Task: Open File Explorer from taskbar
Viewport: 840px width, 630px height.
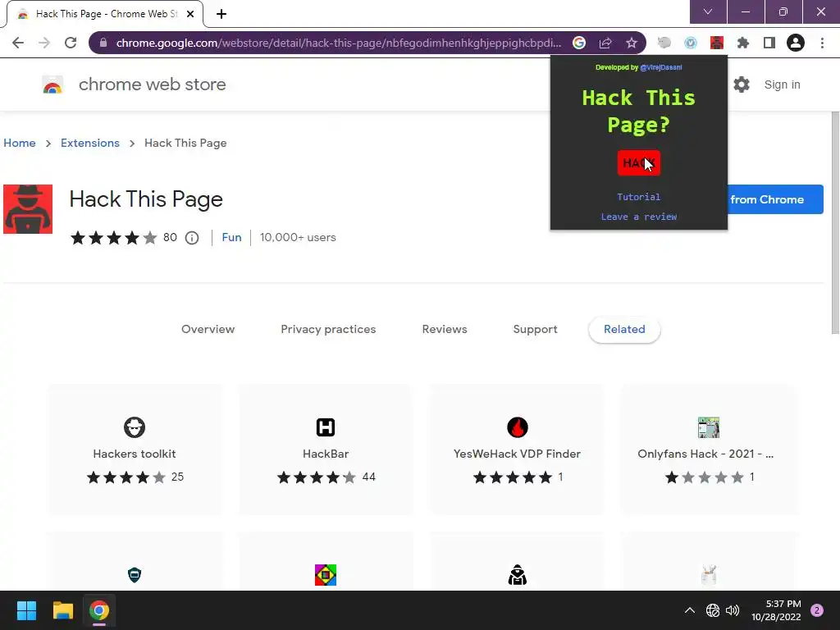Action: (62, 610)
